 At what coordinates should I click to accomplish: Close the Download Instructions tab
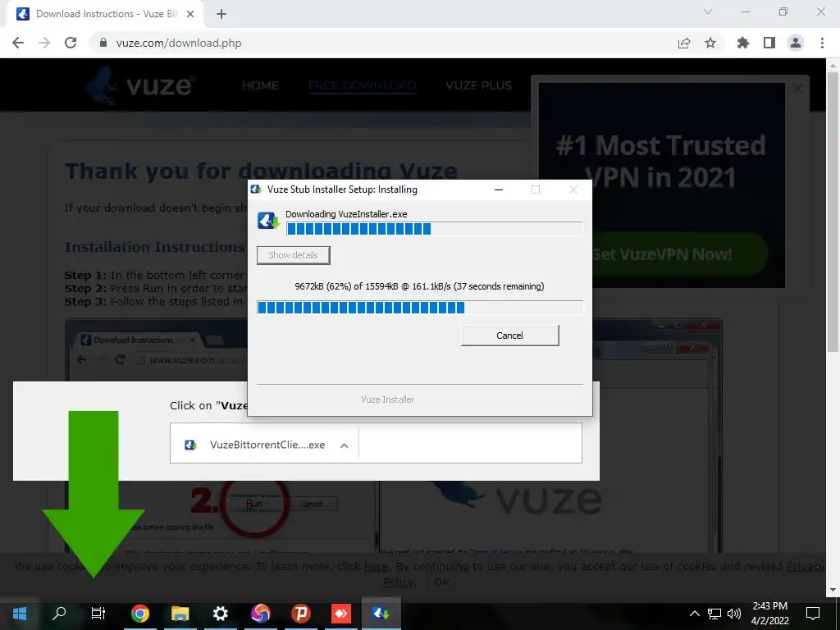tap(190, 14)
